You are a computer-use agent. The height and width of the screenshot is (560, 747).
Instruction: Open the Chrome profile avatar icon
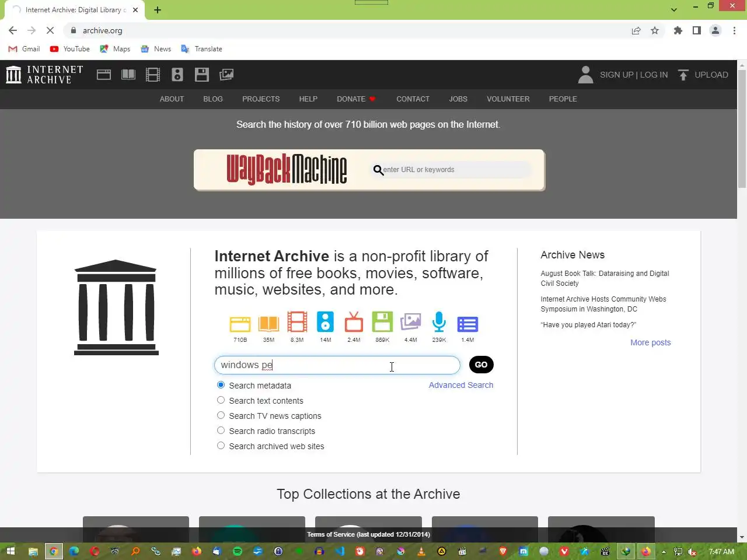tap(715, 30)
